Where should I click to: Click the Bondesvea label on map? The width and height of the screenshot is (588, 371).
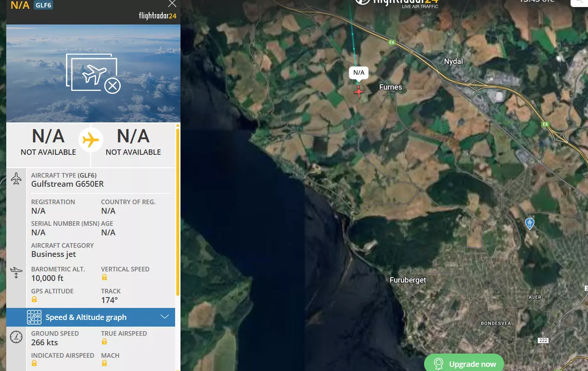[x=496, y=323]
